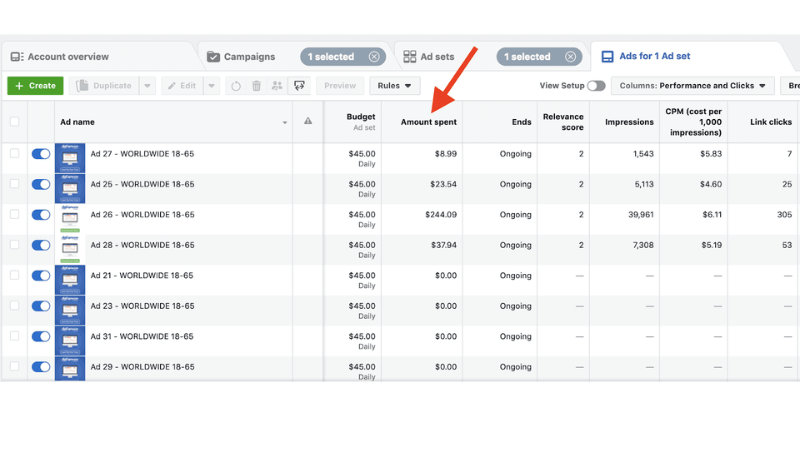This screenshot has width=800, height=450.
Task: Open thumbnail of Ad 27
Action: click(70, 158)
